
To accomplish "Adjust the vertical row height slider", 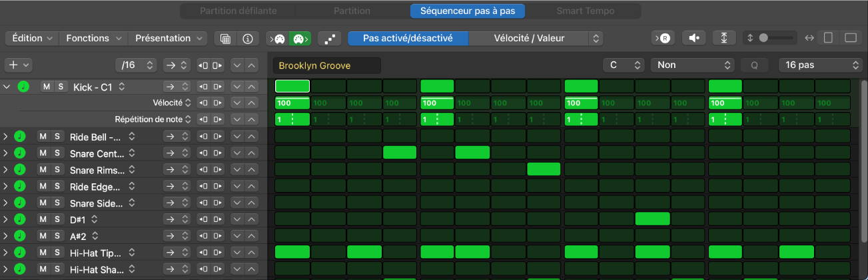I will point(771,38).
